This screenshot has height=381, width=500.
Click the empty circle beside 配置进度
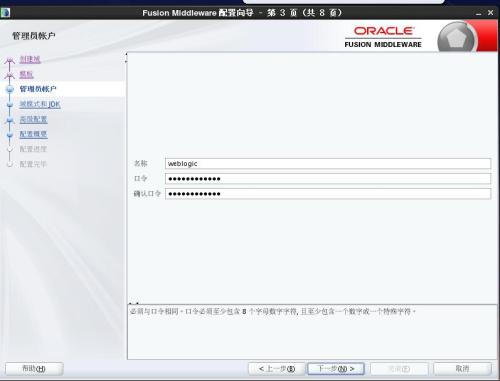tap(10, 149)
